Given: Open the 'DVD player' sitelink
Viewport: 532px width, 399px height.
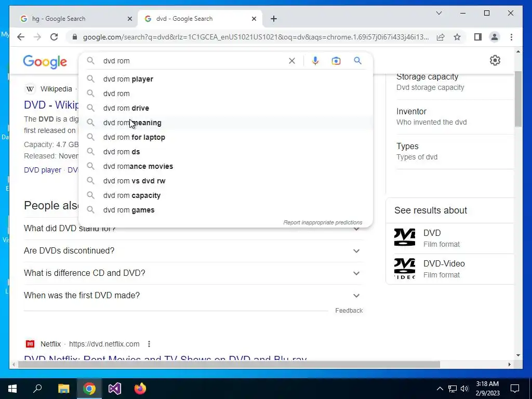Looking at the screenshot, I should (43, 170).
